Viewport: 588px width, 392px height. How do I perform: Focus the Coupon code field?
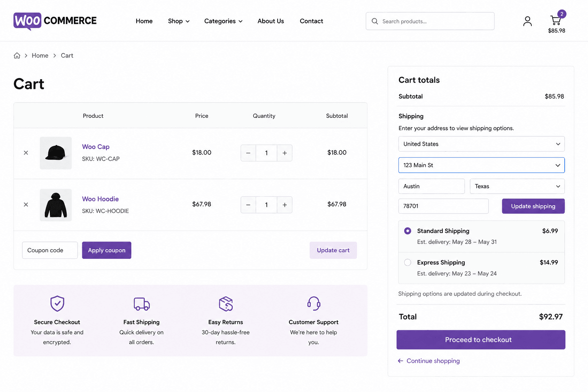click(x=50, y=250)
